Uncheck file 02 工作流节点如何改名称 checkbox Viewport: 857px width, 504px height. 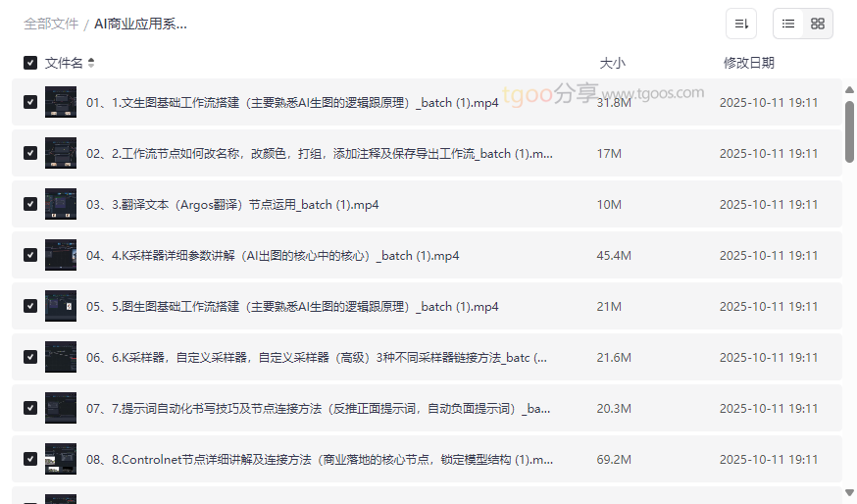30,153
